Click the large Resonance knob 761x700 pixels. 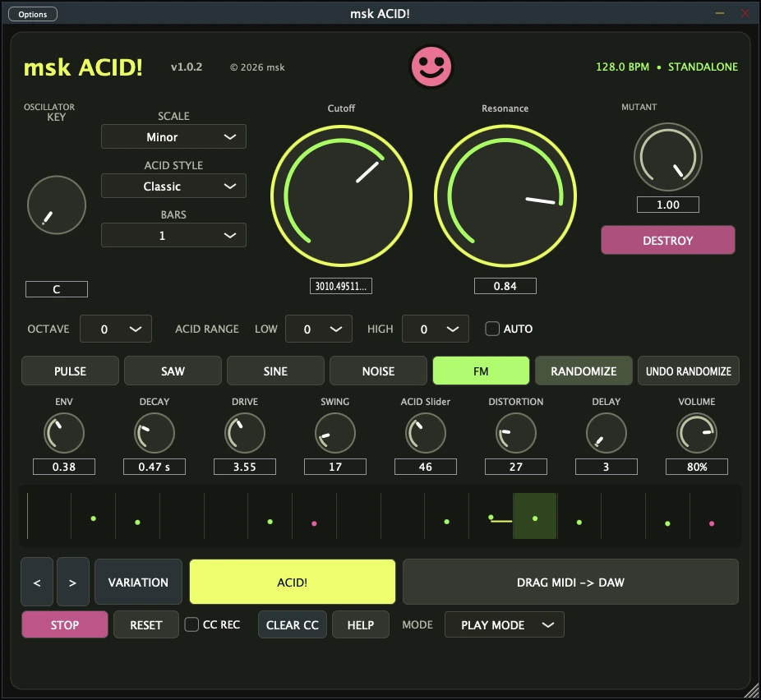point(505,196)
